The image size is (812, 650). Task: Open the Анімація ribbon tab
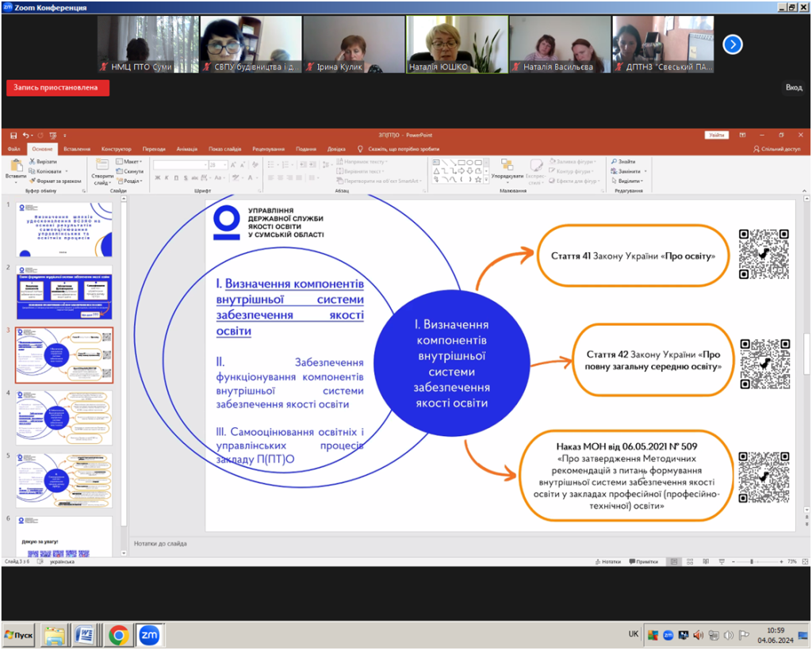pyautogui.click(x=187, y=149)
